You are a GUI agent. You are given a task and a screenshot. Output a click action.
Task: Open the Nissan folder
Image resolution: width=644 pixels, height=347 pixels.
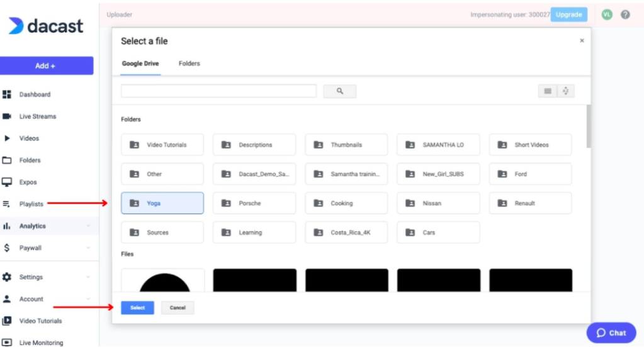438,203
